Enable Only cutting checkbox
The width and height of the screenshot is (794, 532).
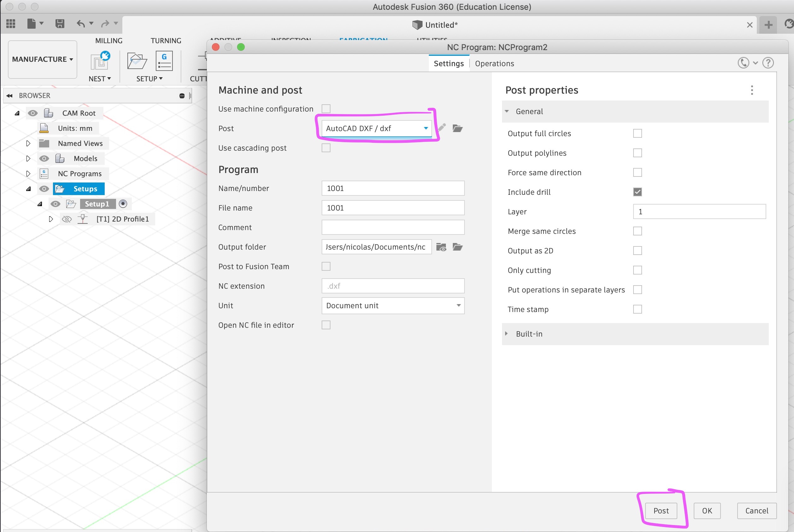point(638,270)
